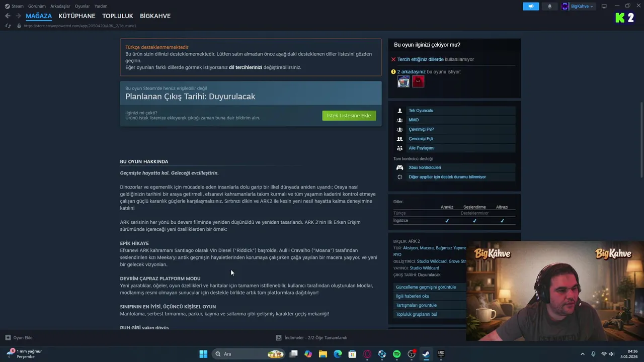Open Microsoft Store from the taskbar
644x362 pixels.
point(353,354)
